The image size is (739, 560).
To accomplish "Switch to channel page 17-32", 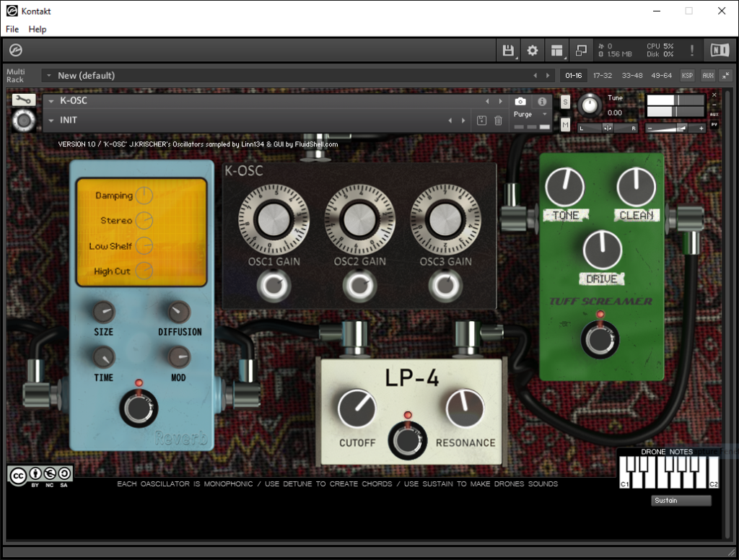I will 603,76.
